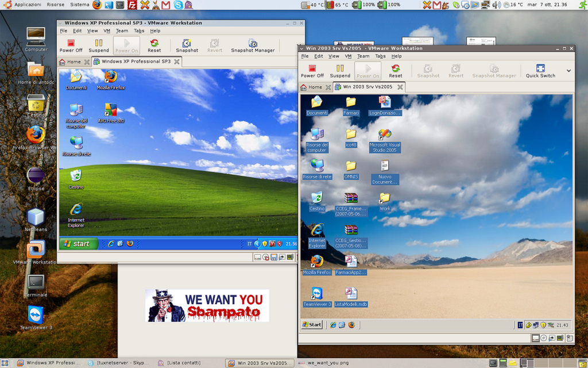588x368 pixels.
Task: Click the XP guest start button
Action: tap(78, 244)
